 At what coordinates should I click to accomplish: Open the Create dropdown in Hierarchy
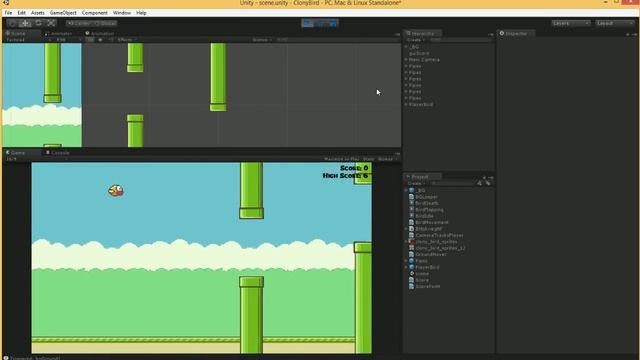click(416, 40)
